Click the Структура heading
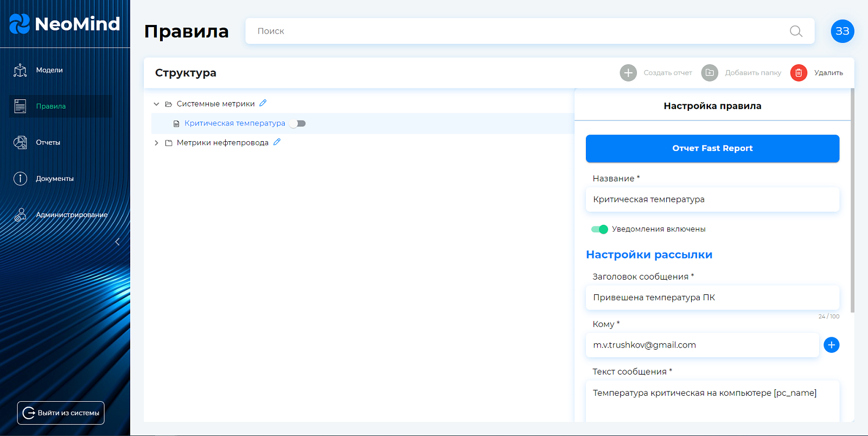The image size is (868, 436). tap(186, 73)
